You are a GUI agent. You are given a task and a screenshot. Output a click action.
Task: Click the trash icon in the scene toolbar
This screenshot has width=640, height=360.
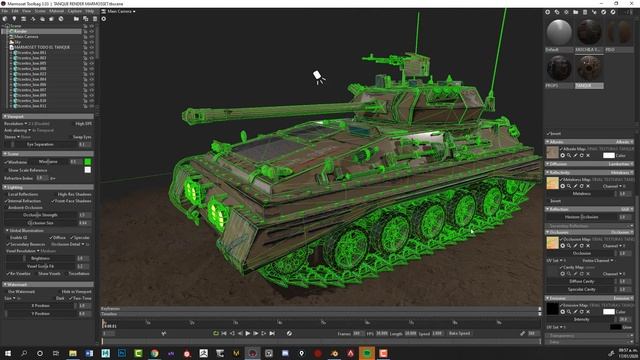click(x=95, y=19)
